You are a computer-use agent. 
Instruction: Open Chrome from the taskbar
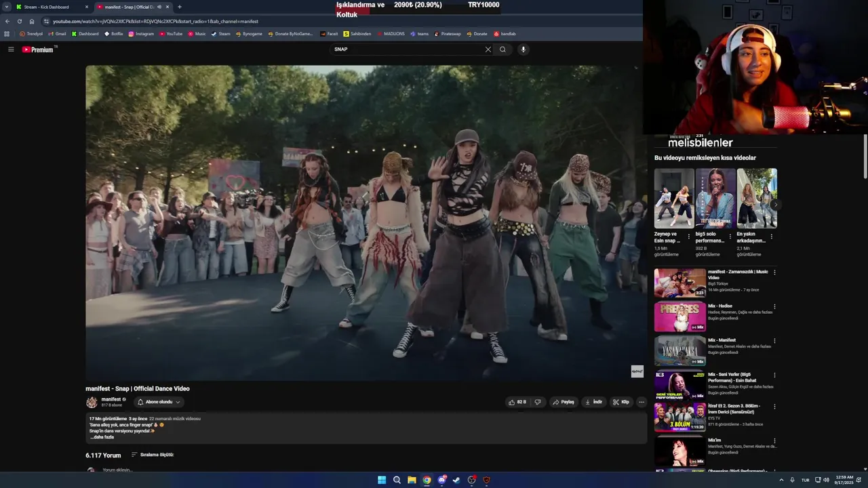pos(427,480)
